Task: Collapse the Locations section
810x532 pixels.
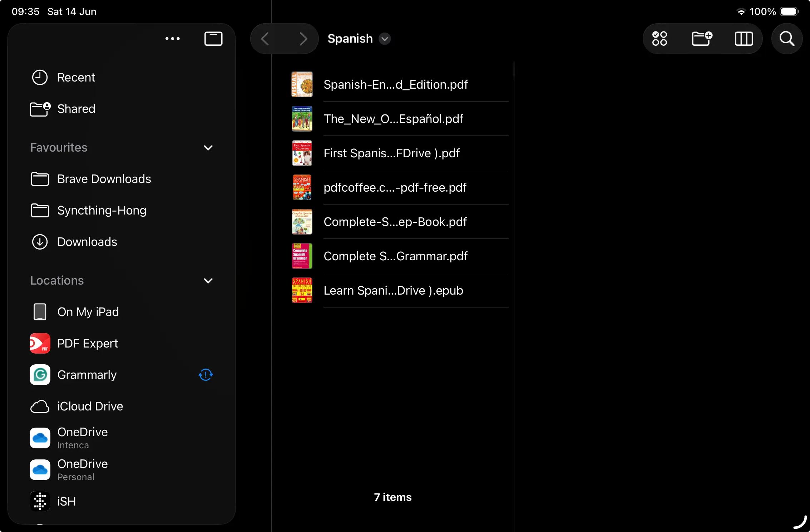Action: (208, 281)
